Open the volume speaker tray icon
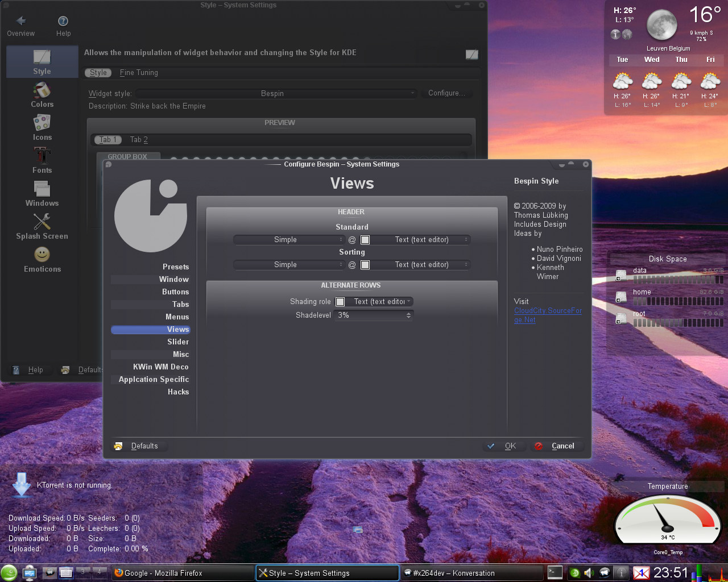The image size is (728, 582). tap(589, 573)
